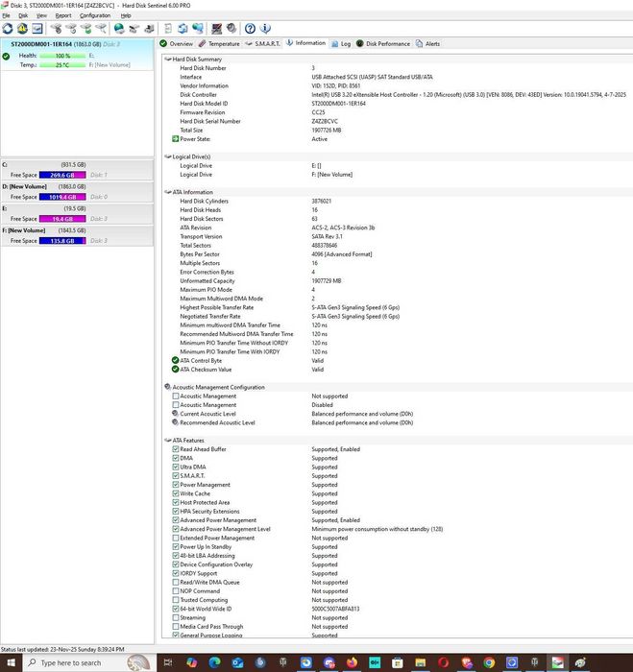Collapse the ATA Information section
The height and width of the screenshot is (672, 633).
click(x=168, y=192)
